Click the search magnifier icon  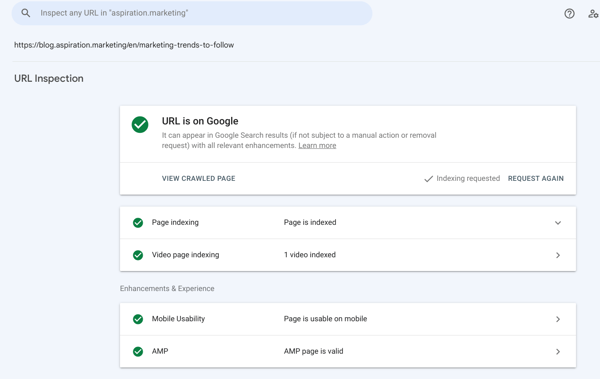(26, 13)
